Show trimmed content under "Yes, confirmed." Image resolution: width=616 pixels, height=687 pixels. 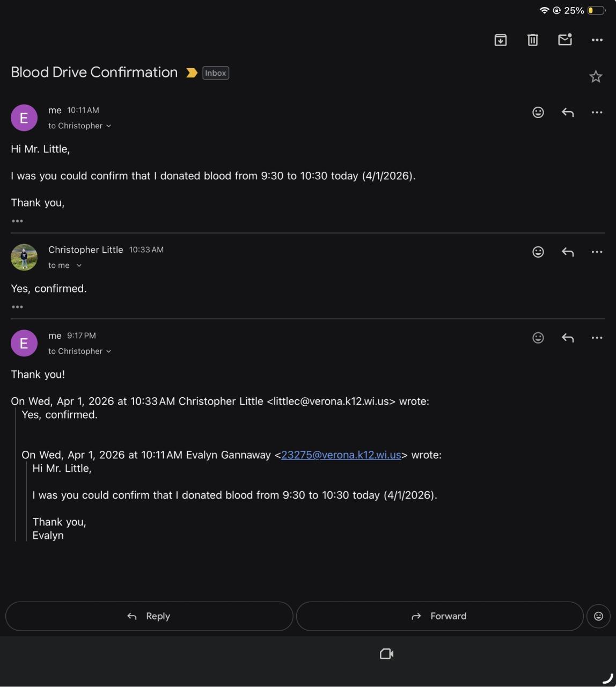17,307
